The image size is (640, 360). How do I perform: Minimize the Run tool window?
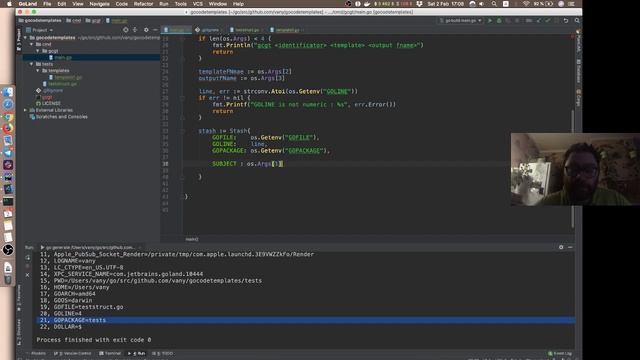570,247
